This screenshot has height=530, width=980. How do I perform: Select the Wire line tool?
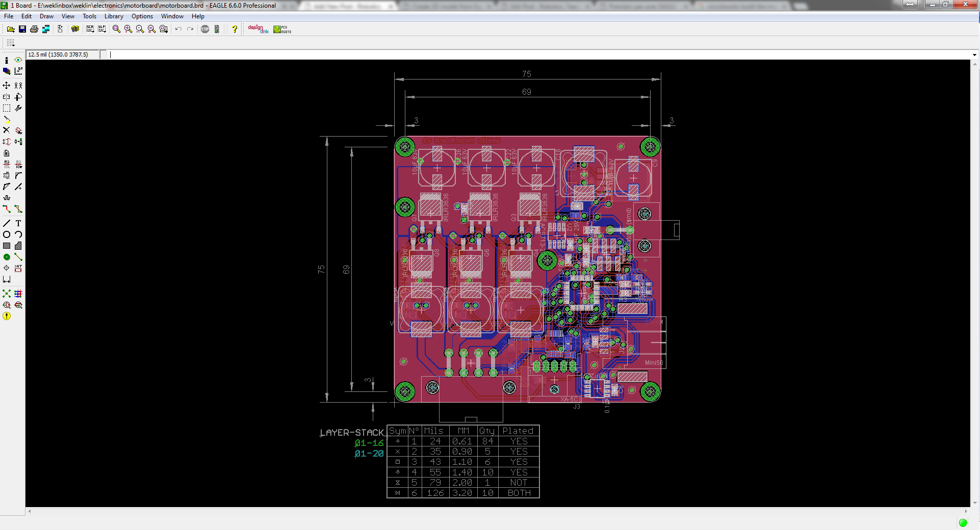point(7,223)
